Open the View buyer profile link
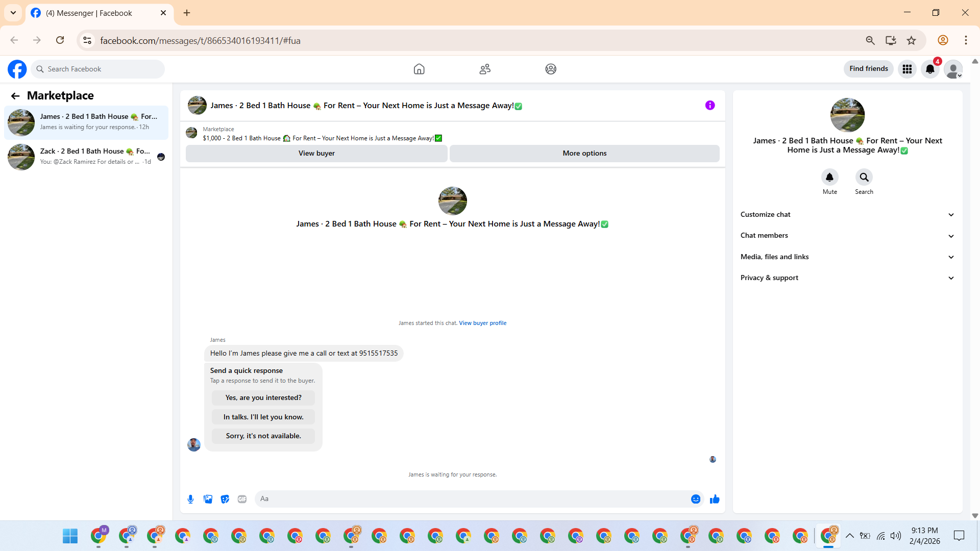The width and height of the screenshot is (980, 551). pos(482,323)
